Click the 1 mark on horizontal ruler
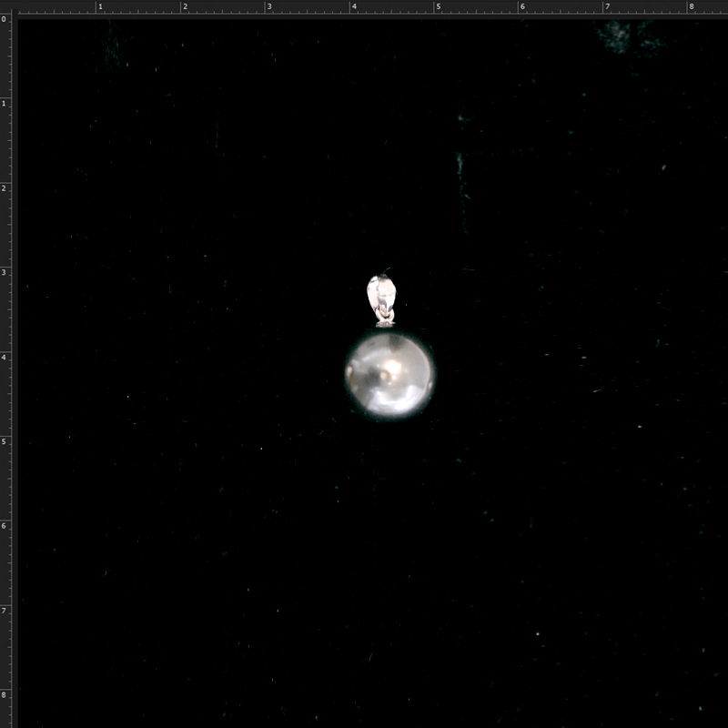 (x=100, y=6)
